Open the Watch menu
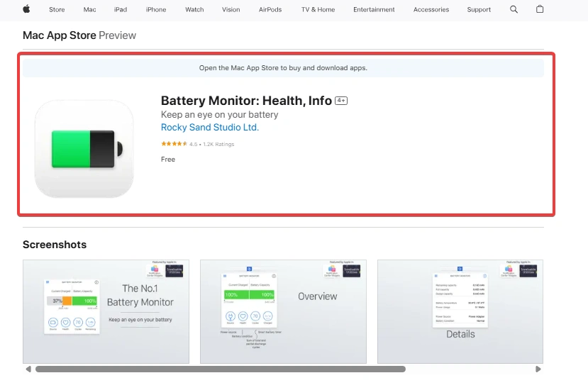The width and height of the screenshot is (588, 390). click(x=194, y=10)
